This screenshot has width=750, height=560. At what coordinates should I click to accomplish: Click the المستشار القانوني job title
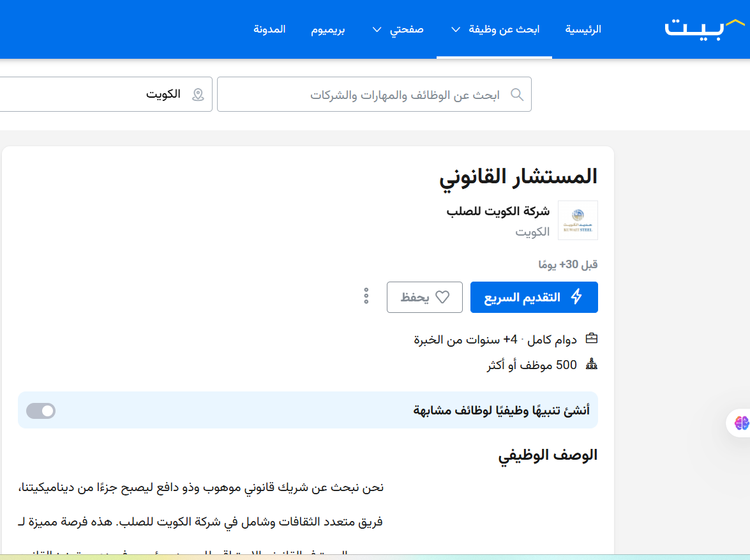tap(518, 176)
